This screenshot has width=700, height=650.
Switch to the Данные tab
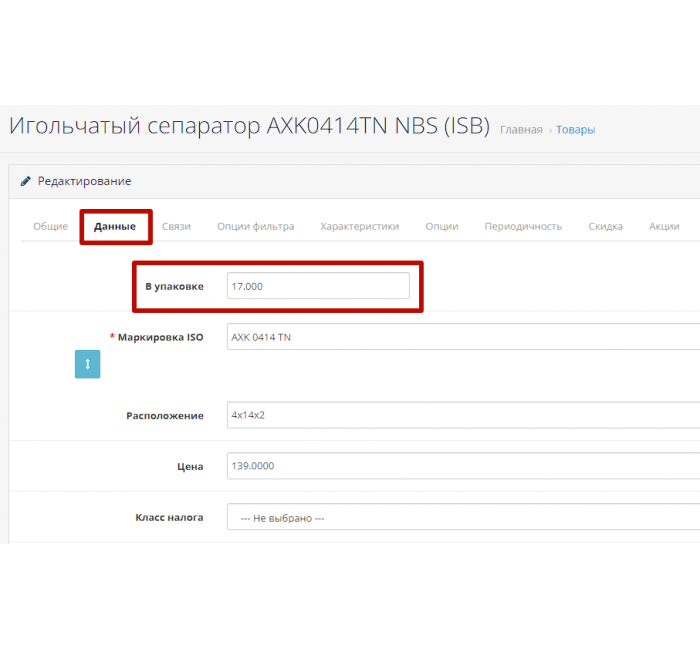coord(115,226)
